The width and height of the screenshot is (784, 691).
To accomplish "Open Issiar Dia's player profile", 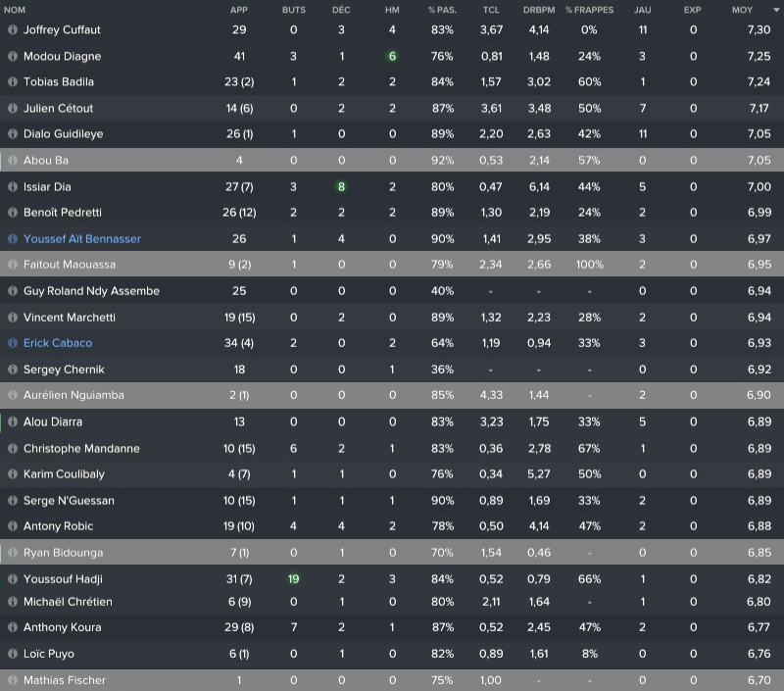I will point(47,187).
